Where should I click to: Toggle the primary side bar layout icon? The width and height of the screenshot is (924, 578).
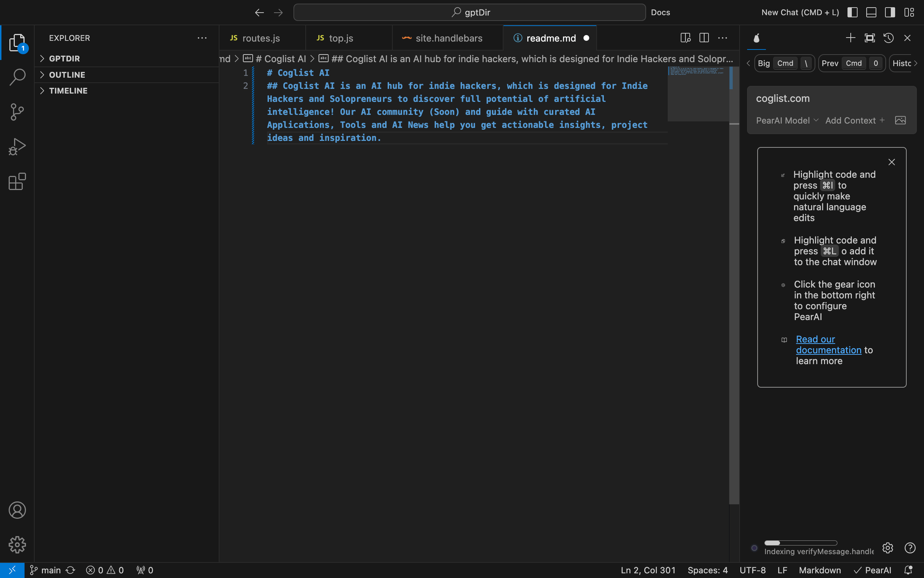click(852, 12)
